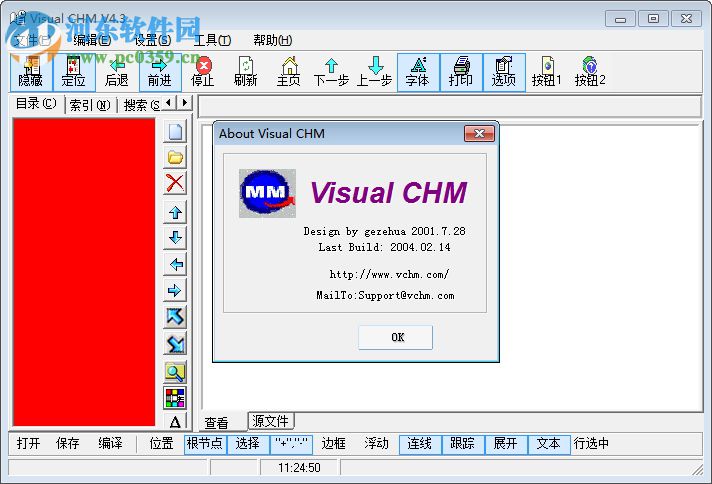The height and width of the screenshot is (484, 712).
Task: Click the Δ font icon in the side toolbar
Action: (175, 421)
